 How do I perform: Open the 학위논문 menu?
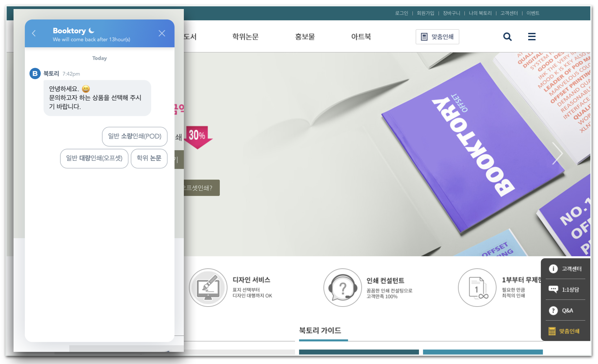click(246, 37)
